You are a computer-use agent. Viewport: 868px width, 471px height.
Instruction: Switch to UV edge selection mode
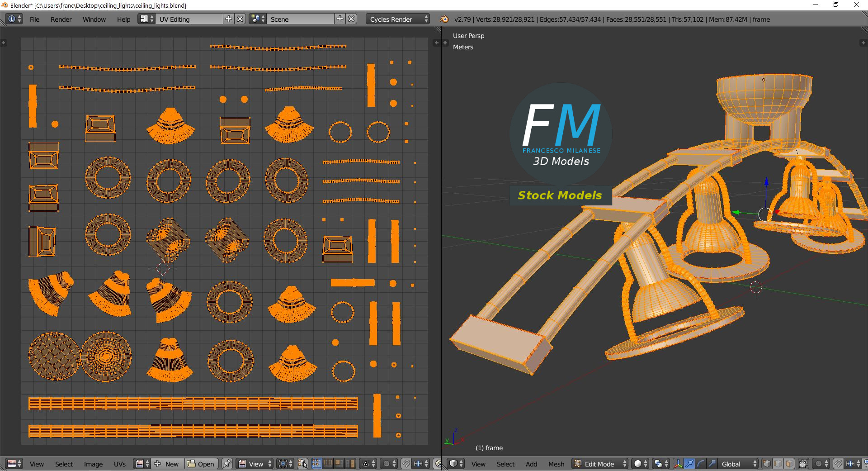[328, 464]
